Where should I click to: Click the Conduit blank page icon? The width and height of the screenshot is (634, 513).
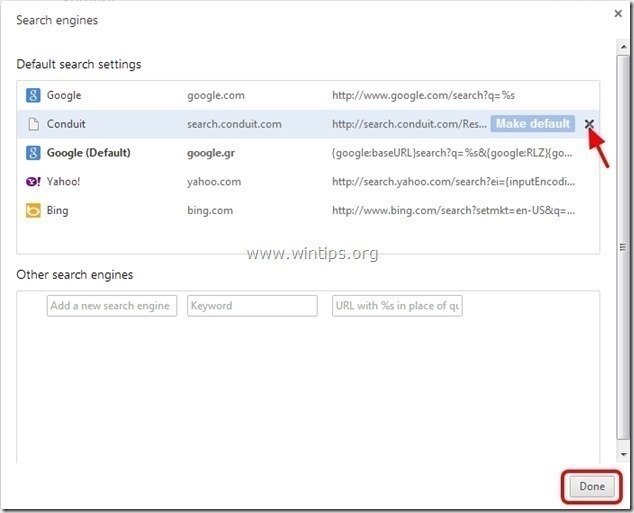pos(32,124)
